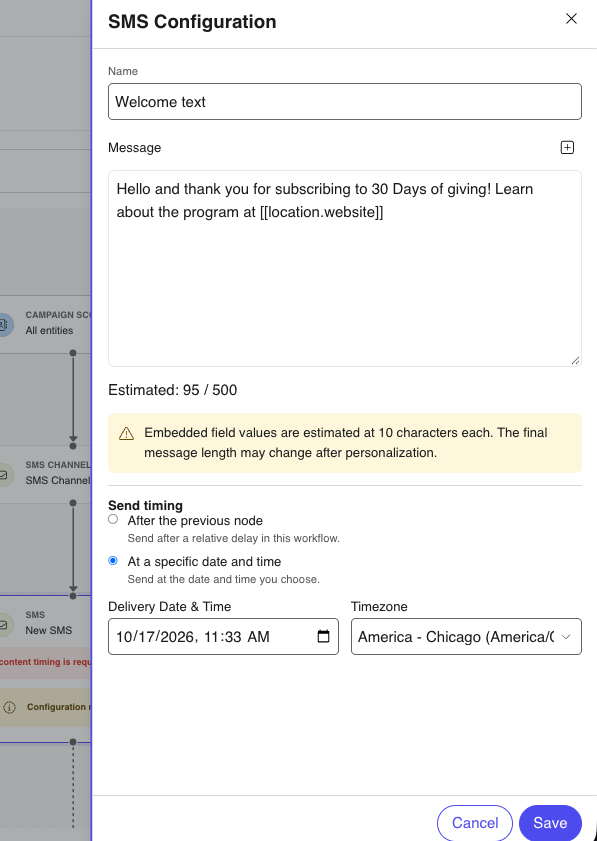Viewport: 597px width, 841px height.
Task: Open the Timezone dropdown
Action: click(x=466, y=637)
